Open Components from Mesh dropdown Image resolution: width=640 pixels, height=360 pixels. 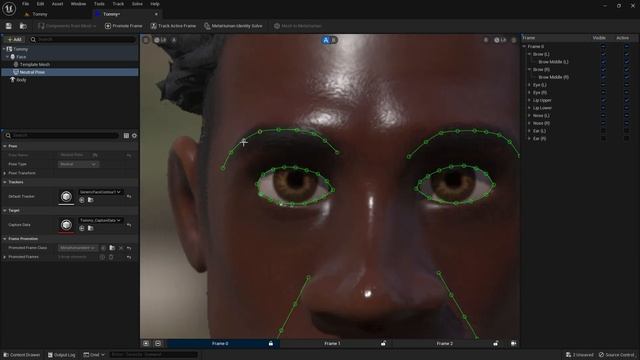[x=67, y=26]
